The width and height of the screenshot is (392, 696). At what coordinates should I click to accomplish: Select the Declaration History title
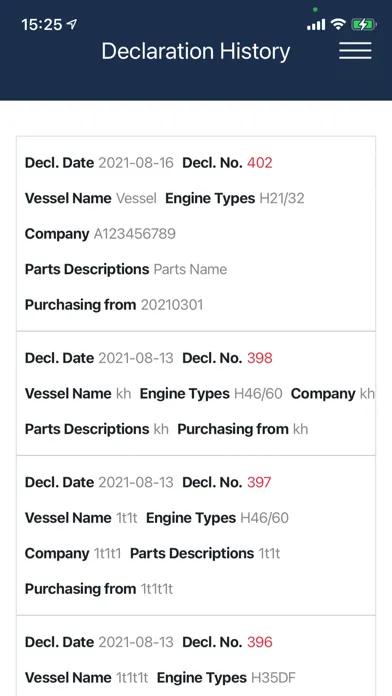tap(196, 51)
